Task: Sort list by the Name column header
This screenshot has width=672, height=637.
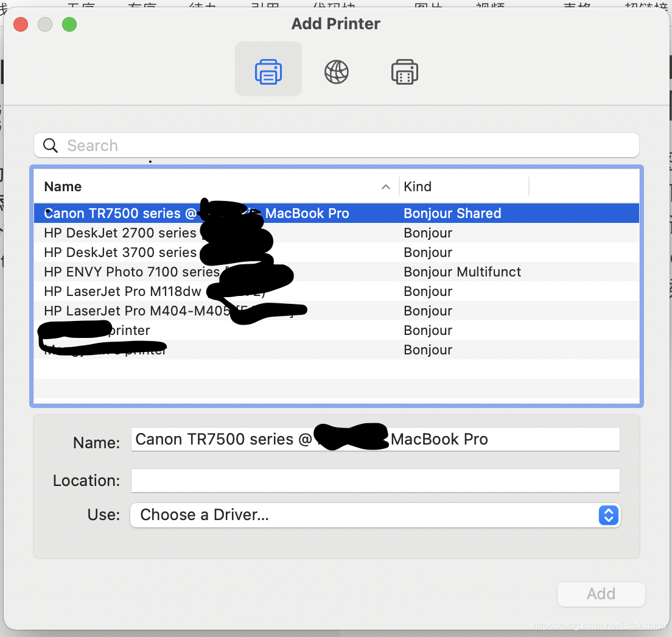Action: (63, 186)
